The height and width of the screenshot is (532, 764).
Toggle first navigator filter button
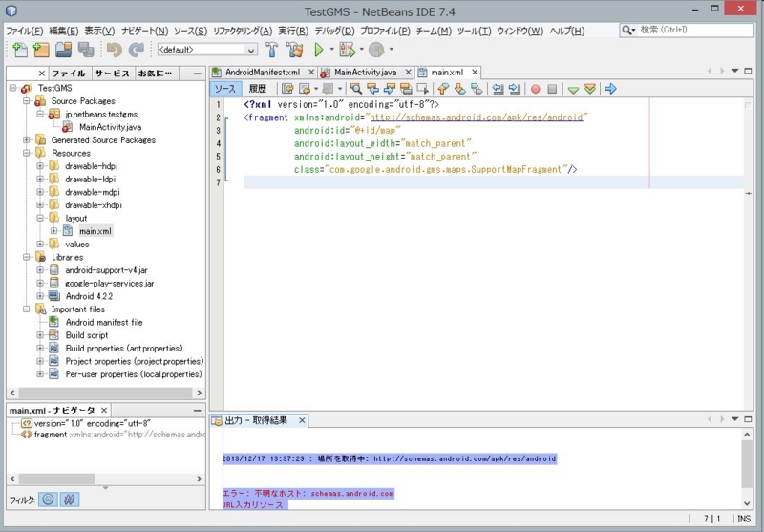tap(48, 500)
